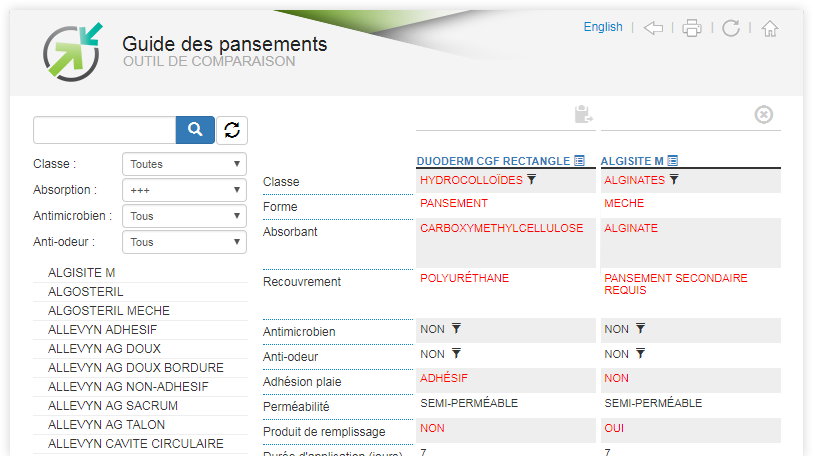Image resolution: width=813 pixels, height=456 pixels.
Task: Open DUODERM CGF RECTANGLE product link
Action: click(x=493, y=161)
